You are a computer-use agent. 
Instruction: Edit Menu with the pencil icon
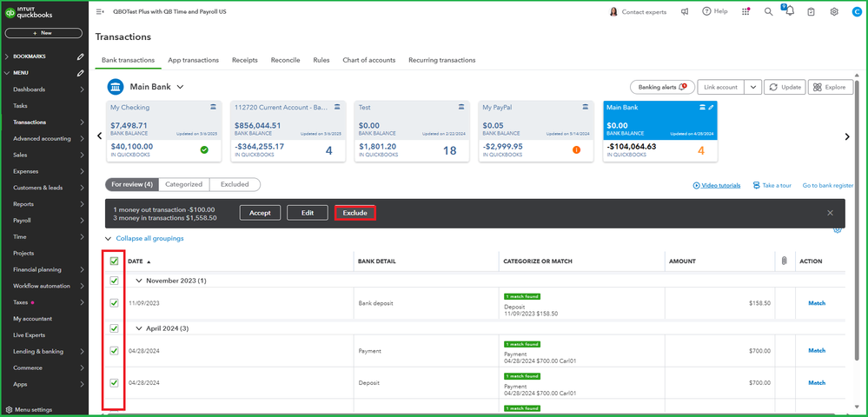point(80,73)
